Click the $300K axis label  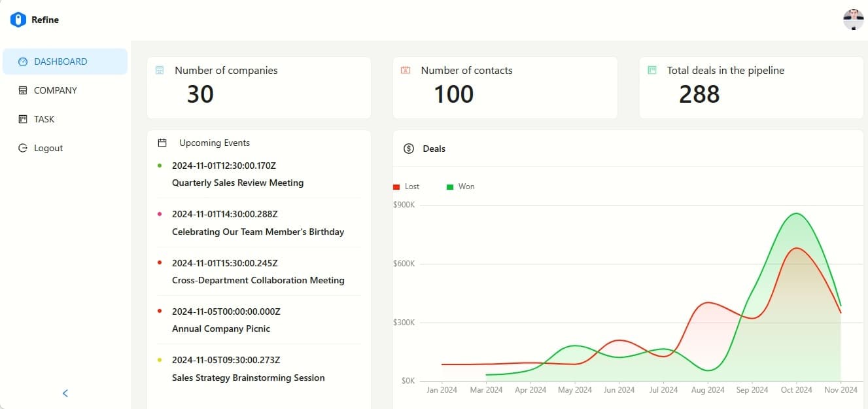pos(404,323)
